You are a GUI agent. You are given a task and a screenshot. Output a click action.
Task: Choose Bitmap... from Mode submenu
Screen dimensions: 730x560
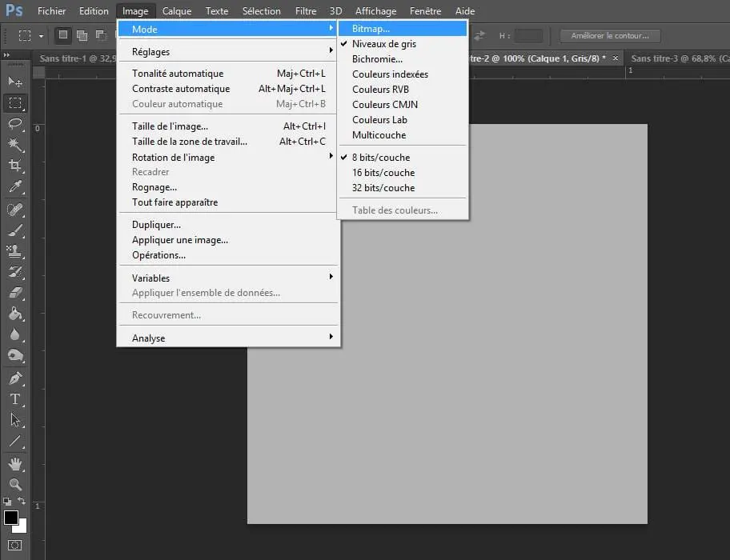403,28
